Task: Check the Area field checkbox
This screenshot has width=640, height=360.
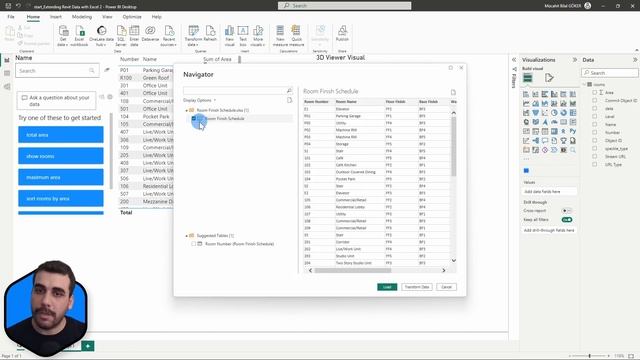Action: click(595, 93)
